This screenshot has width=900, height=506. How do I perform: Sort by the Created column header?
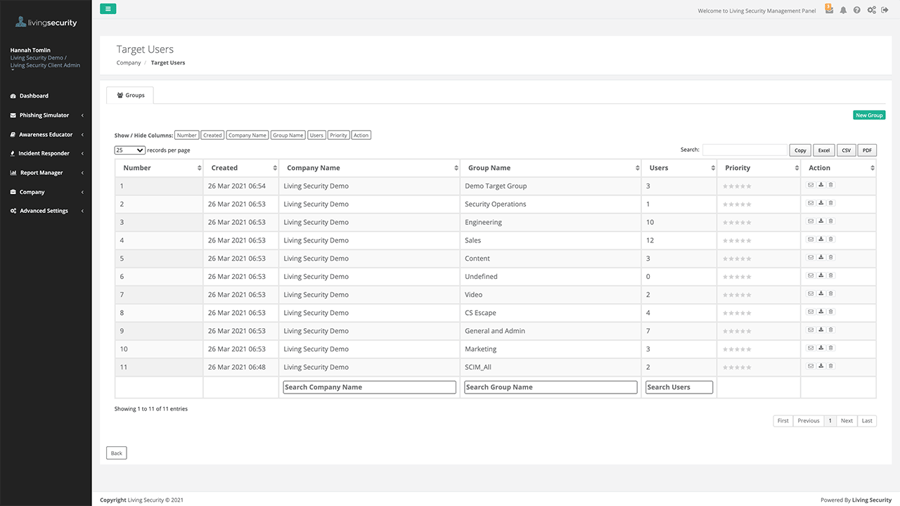[x=240, y=168]
